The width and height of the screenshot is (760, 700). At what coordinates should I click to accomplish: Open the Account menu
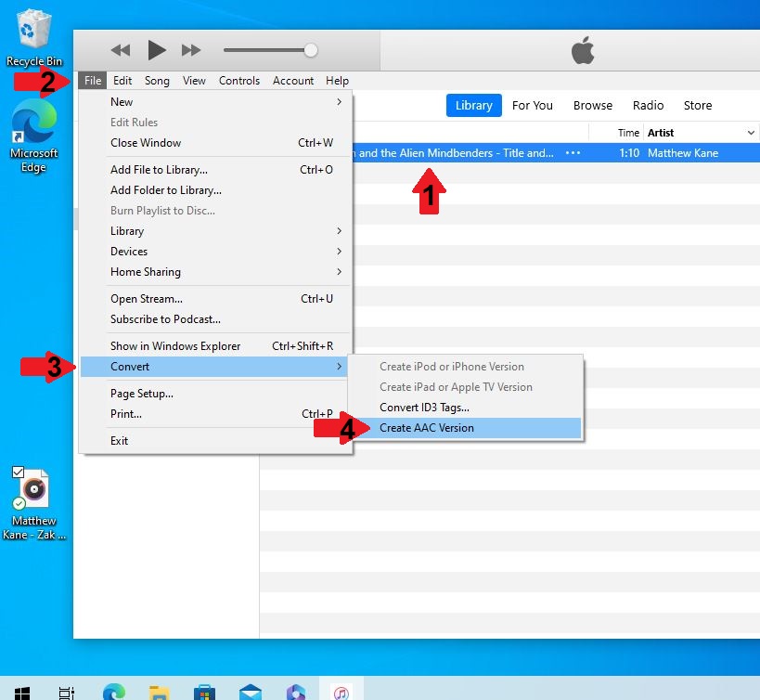[x=292, y=81]
